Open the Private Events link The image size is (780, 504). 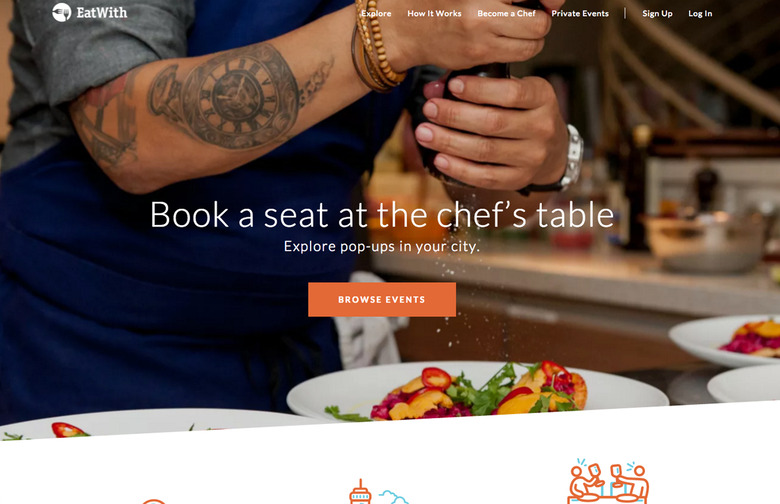coord(580,13)
